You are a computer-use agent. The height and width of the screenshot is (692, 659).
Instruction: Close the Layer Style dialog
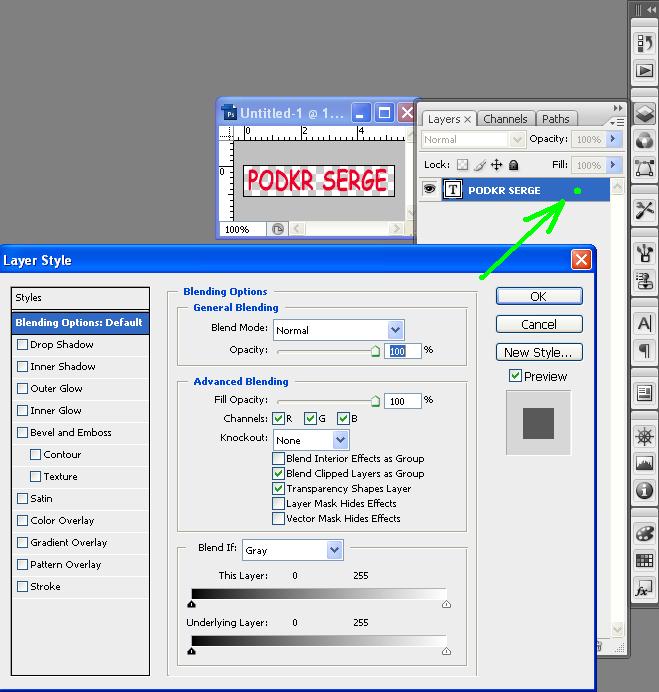point(581,260)
